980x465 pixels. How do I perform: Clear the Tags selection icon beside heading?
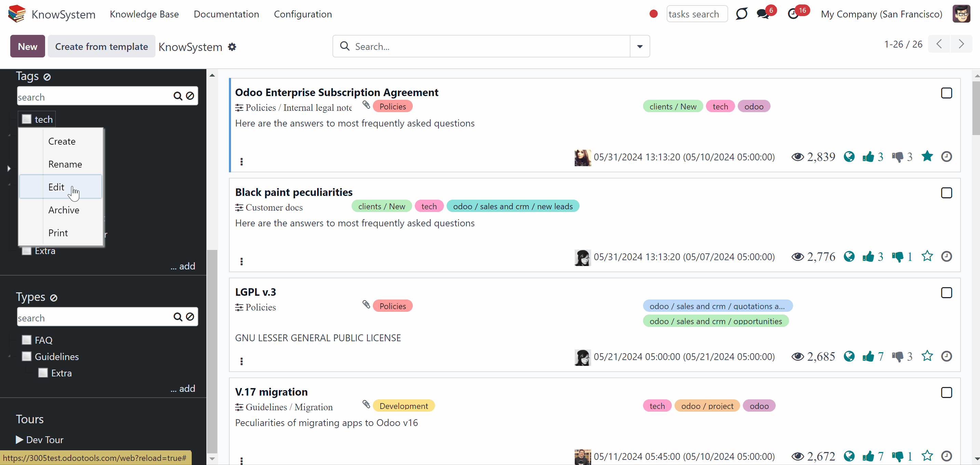point(47,77)
